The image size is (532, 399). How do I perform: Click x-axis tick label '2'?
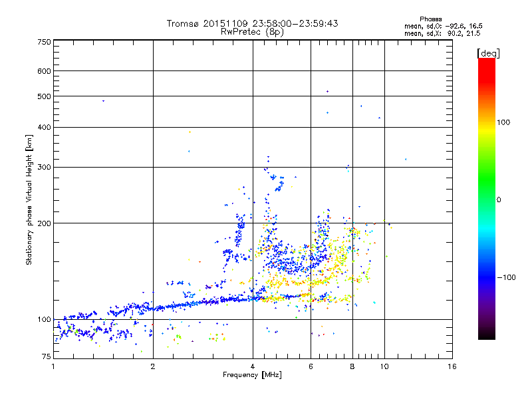pyautogui.click(x=153, y=366)
